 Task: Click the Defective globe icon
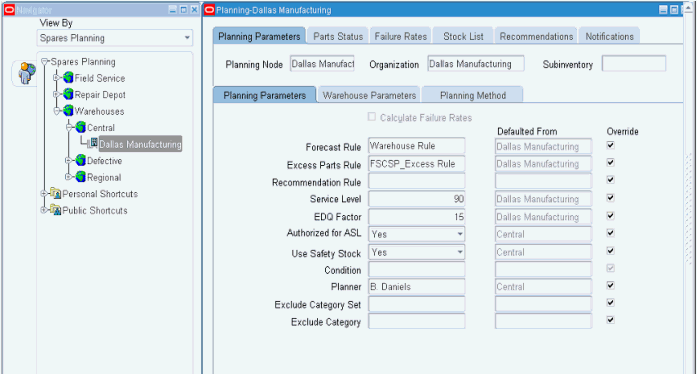click(x=80, y=160)
